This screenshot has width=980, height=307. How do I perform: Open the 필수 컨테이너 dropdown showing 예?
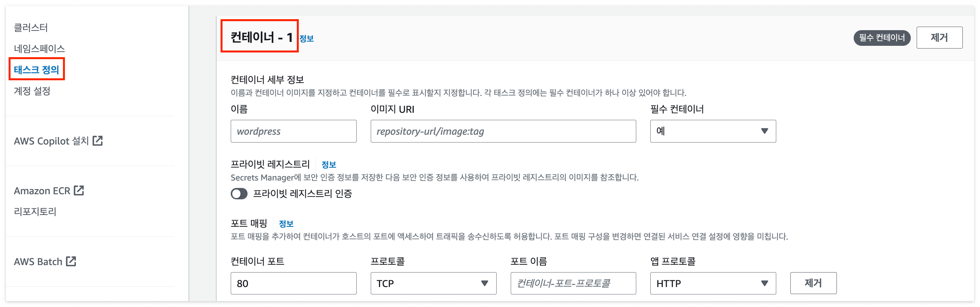(713, 131)
